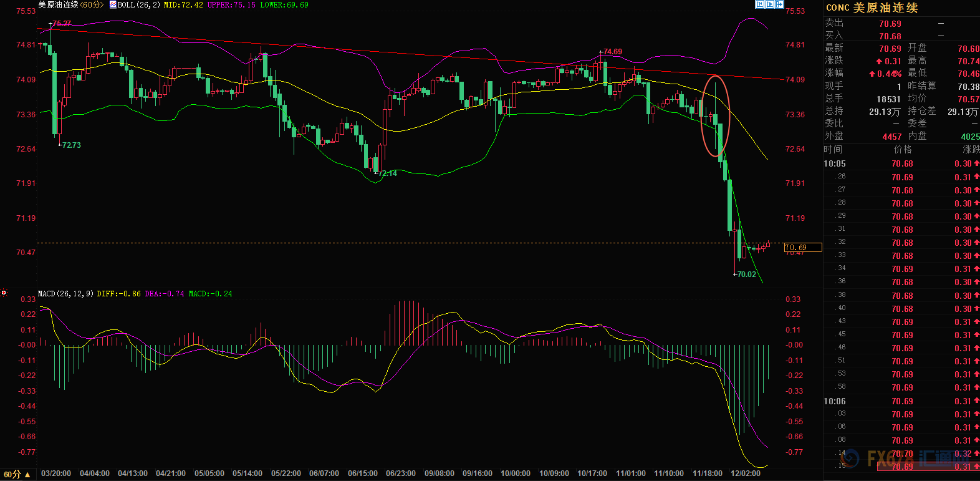Click the 涨幅 percentage label
The image size is (980, 481).
click(x=834, y=73)
